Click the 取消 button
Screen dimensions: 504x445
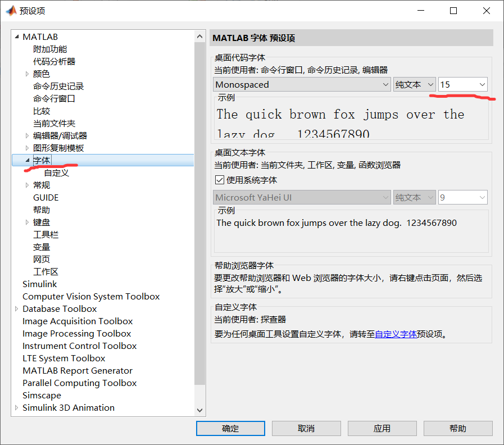pyautogui.click(x=306, y=428)
